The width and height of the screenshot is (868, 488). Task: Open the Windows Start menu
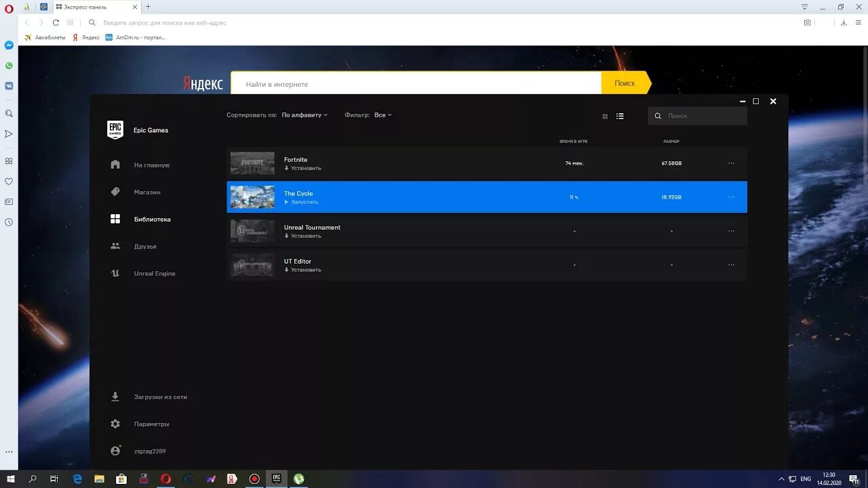[11, 479]
